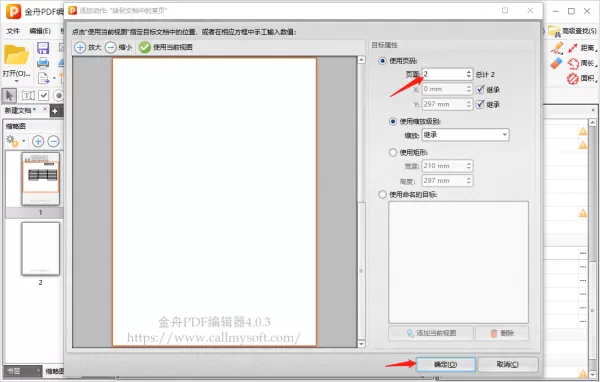Image resolution: width=600 pixels, height=382 pixels.
Task: Select the arrow pointer tool
Action: [10, 96]
